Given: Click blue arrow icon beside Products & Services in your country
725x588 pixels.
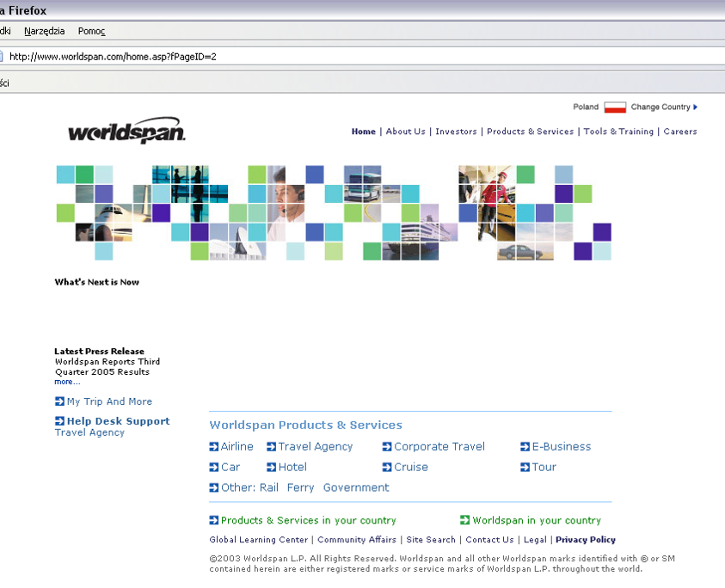Looking at the screenshot, I should point(213,520).
